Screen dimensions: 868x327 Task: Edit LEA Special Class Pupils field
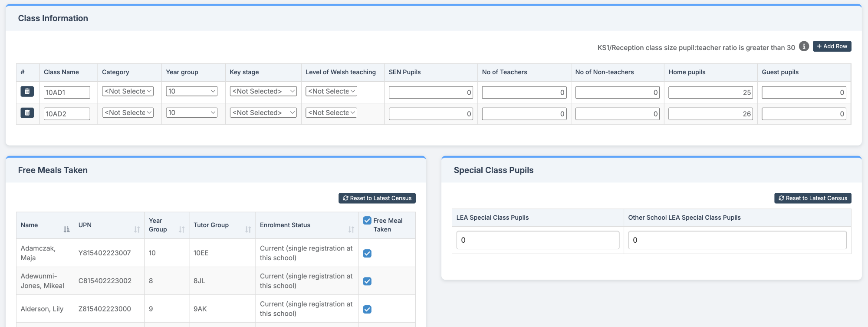coord(538,240)
